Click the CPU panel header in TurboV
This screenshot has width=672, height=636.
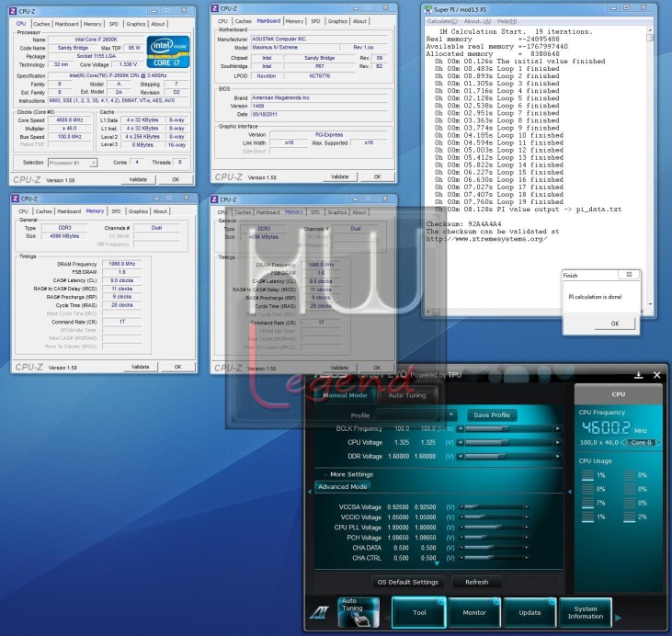pos(618,394)
